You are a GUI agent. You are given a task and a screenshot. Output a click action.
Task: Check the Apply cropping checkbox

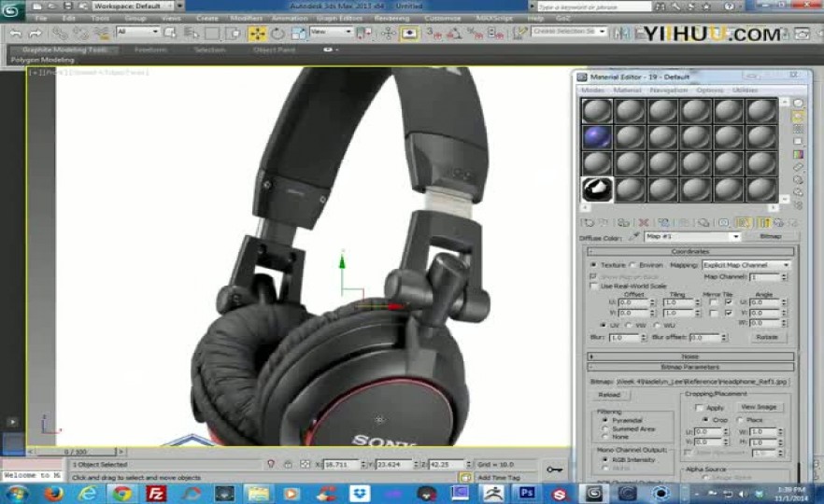(699, 407)
